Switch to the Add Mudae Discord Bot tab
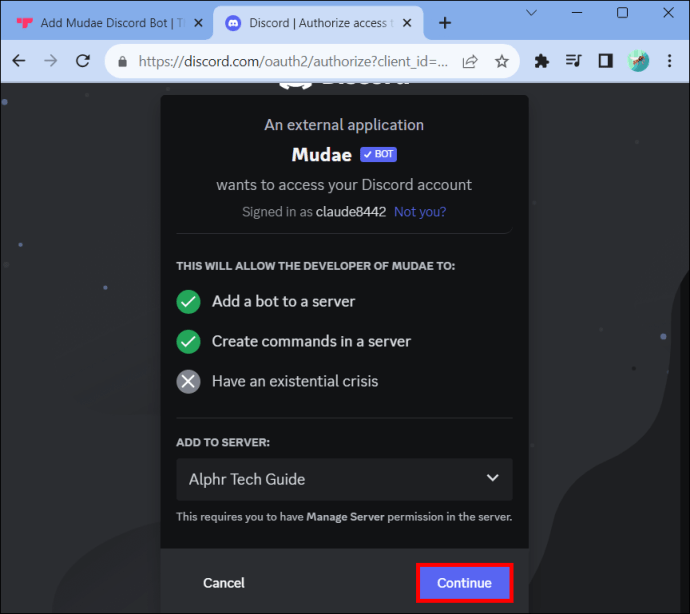 pyautogui.click(x=104, y=23)
